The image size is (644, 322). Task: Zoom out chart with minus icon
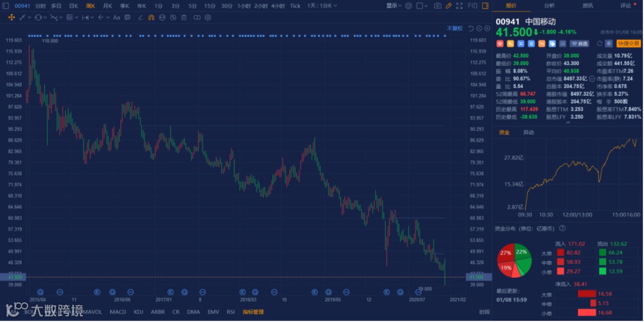pos(479,29)
